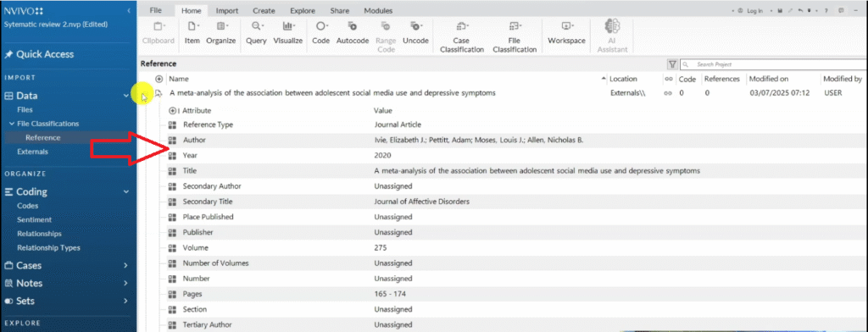This screenshot has height=332, width=868.
Task: Click into the Search Project field
Action: coord(773,64)
